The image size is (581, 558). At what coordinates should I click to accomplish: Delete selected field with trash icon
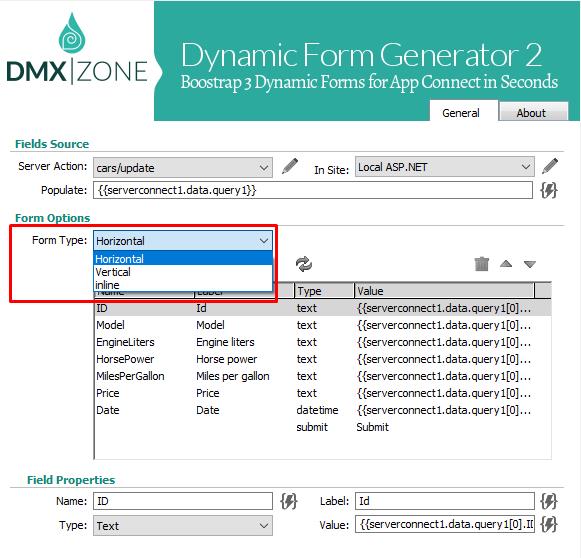[482, 264]
